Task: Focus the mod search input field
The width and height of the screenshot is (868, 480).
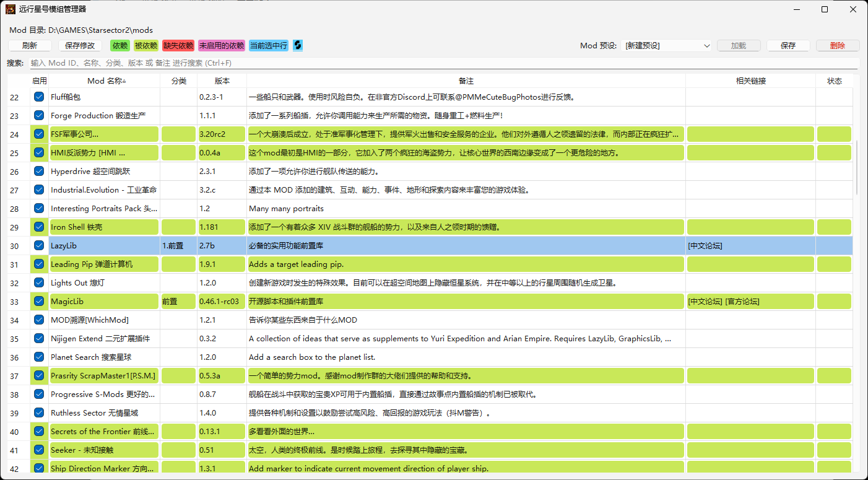Action: tap(443, 63)
